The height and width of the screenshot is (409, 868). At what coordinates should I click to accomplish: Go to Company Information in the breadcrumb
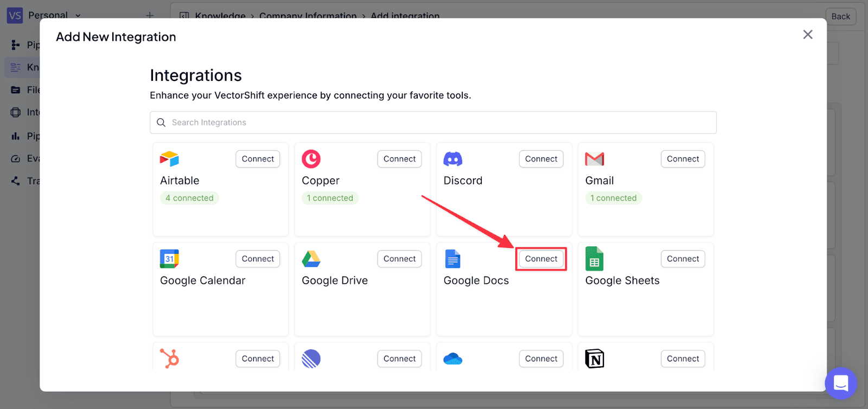click(x=308, y=16)
